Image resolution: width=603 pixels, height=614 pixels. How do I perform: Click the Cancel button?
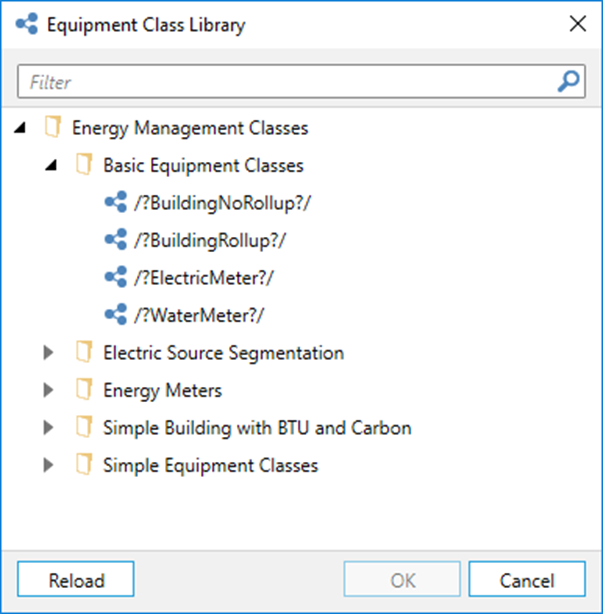(x=527, y=579)
